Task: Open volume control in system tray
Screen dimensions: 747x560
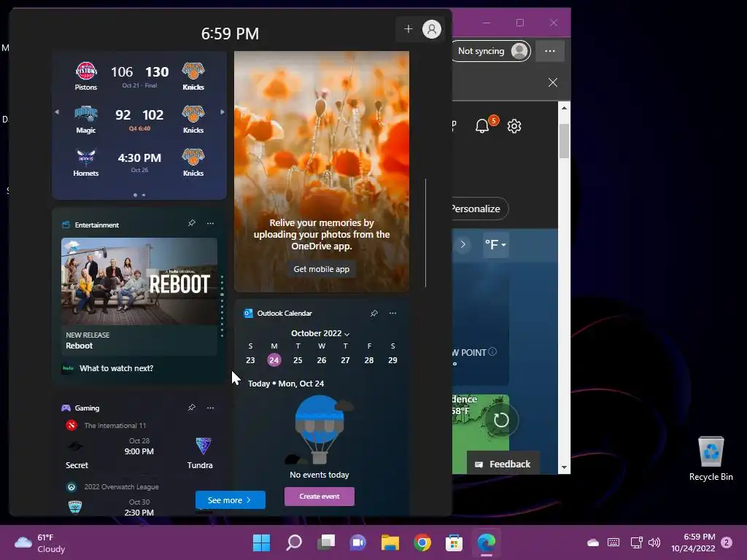Action: point(654,542)
